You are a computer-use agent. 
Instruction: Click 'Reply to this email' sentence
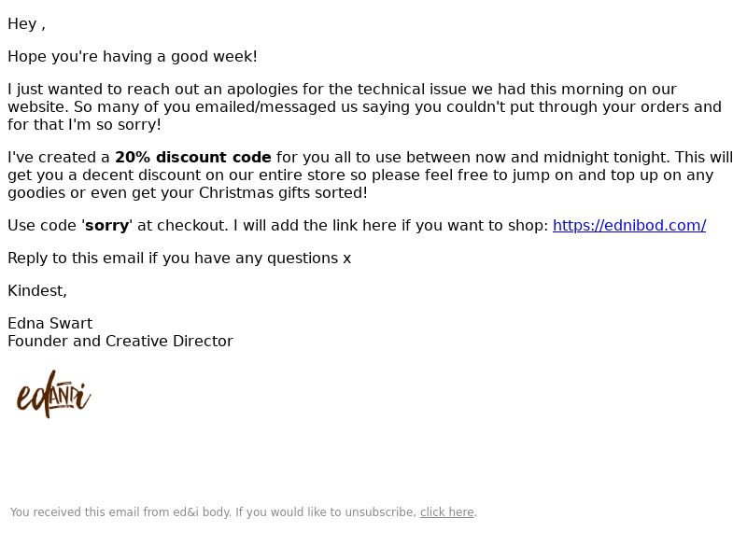click(x=179, y=259)
